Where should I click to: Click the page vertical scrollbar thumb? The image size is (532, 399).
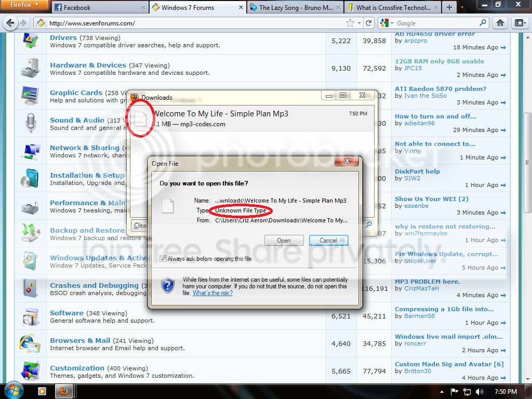(x=528, y=163)
